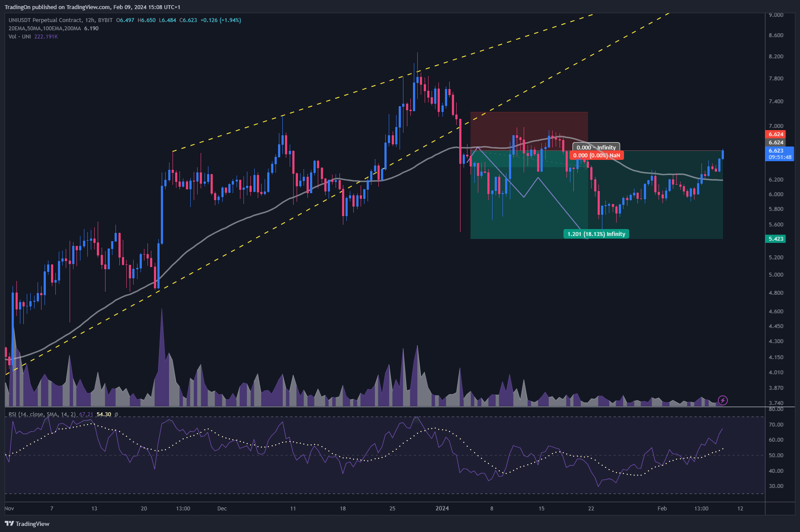Select the '1.201 (18.13%) Infinity' profit label

coord(596,234)
